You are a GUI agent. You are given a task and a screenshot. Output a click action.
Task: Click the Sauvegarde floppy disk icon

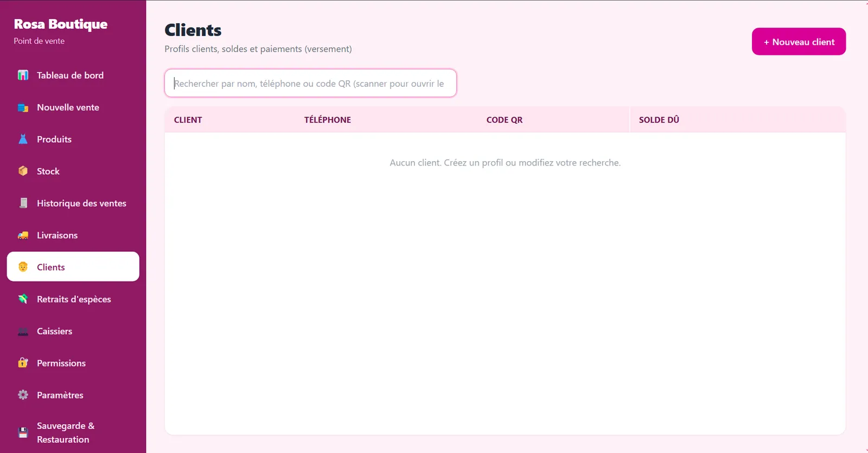pyautogui.click(x=23, y=432)
